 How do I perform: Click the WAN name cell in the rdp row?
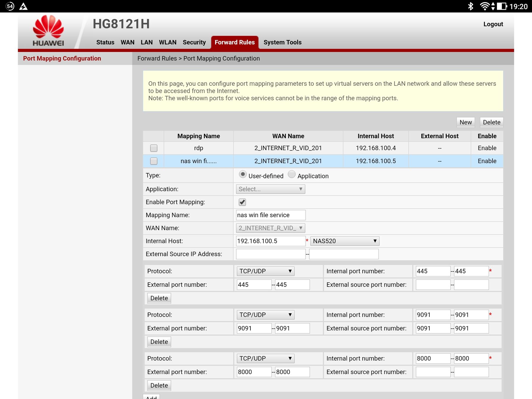click(288, 148)
